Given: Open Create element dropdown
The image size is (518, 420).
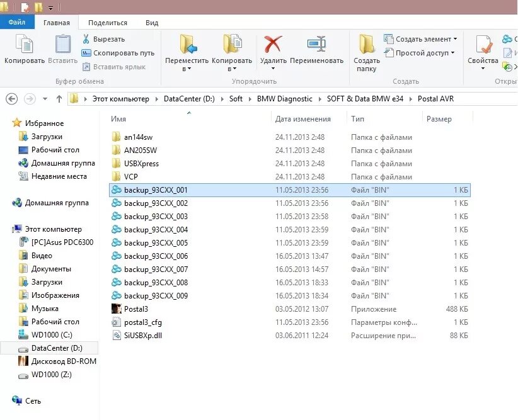Looking at the screenshot, I should click(420, 39).
